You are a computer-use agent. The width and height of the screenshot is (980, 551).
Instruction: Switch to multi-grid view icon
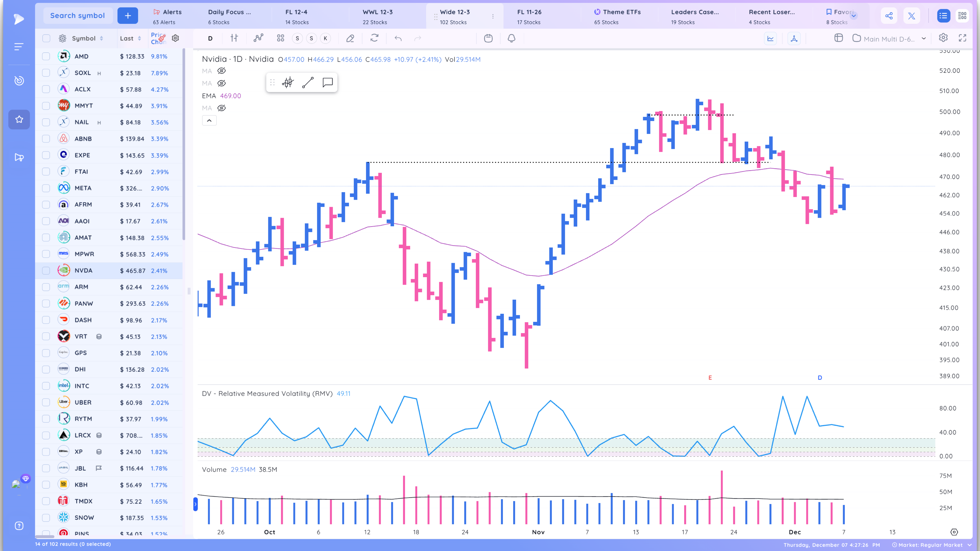pos(962,16)
